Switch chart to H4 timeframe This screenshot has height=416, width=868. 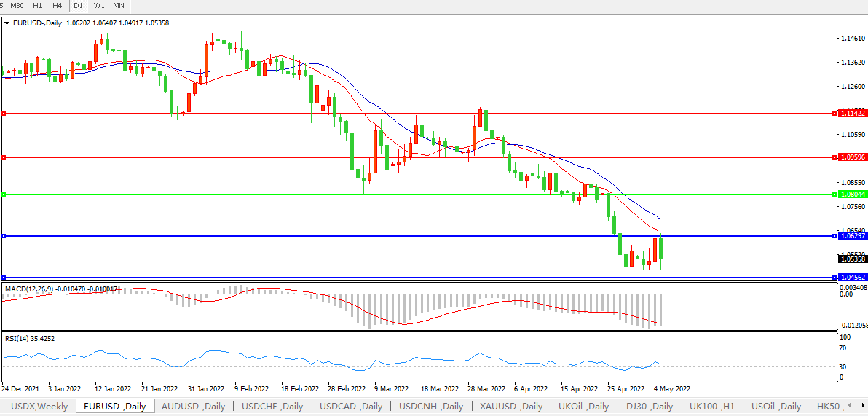click(x=57, y=6)
